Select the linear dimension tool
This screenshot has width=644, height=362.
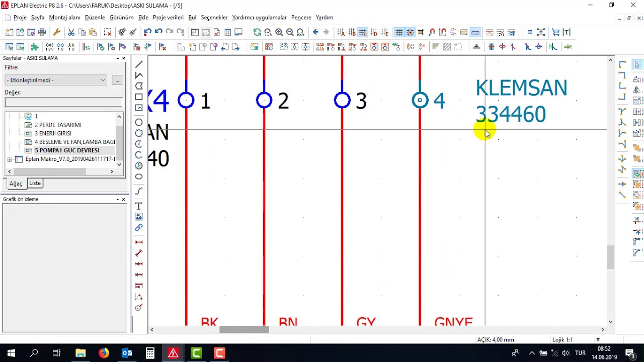point(139,242)
